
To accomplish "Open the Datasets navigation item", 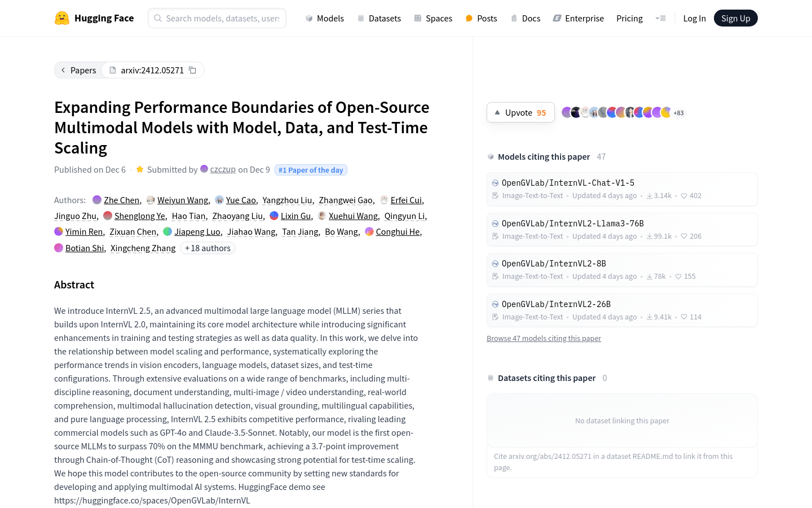I will coord(379,19).
